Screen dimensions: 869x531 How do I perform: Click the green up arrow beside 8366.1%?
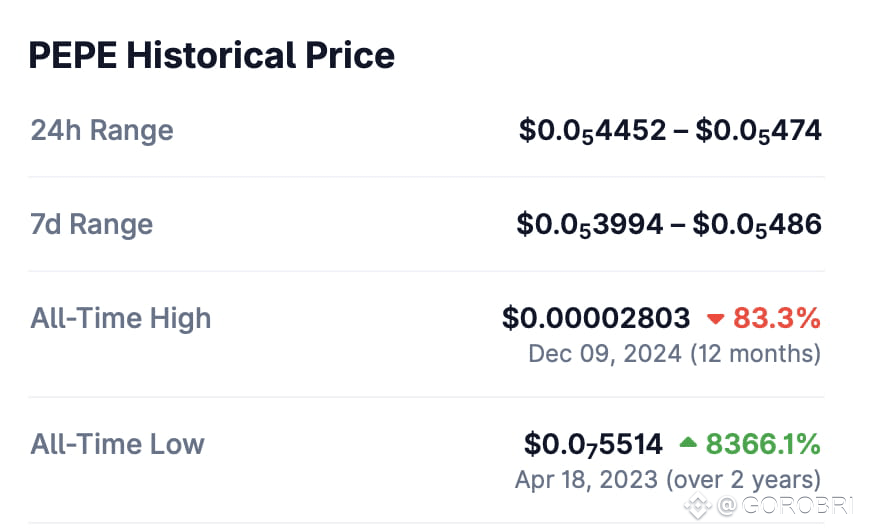(688, 443)
